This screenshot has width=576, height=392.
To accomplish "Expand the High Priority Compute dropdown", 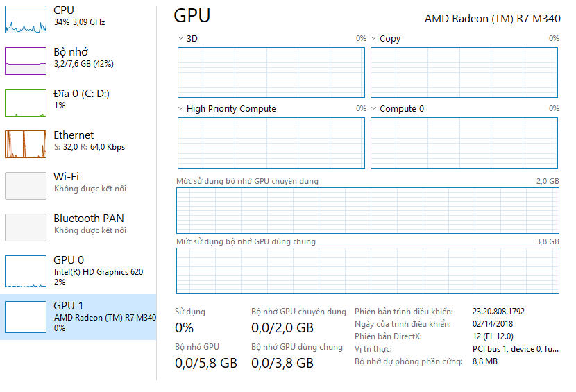I will pos(181,109).
